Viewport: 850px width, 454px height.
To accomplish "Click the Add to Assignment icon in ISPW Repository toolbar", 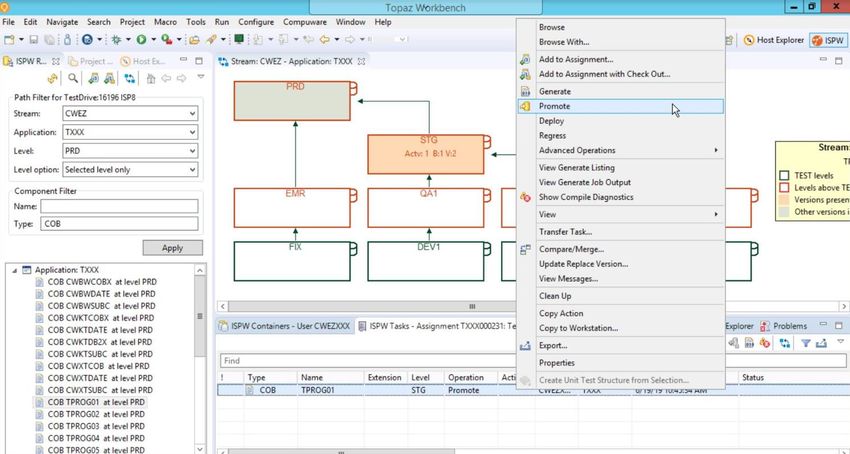I will coord(94,79).
